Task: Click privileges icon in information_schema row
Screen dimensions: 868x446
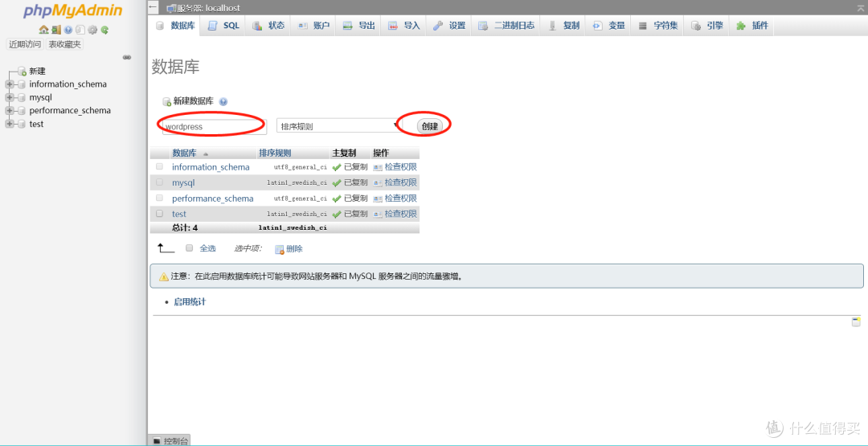Action: click(378, 167)
